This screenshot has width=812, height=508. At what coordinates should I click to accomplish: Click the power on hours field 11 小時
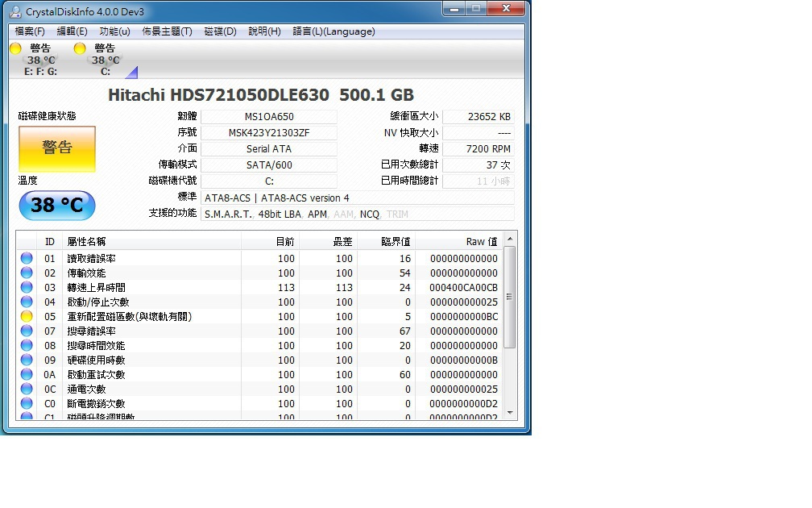pyautogui.click(x=478, y=181)
